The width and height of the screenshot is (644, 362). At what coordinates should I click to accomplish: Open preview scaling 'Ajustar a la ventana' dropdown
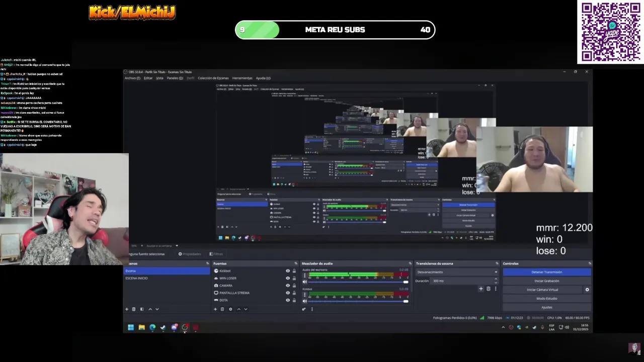tap(162, 246)
